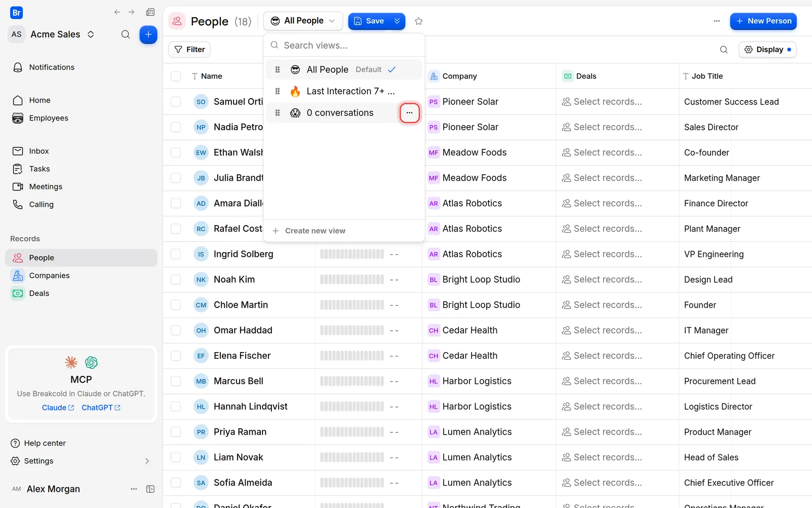Screen dimensions: 812x508
Task: Click Liam Novak's interaction progress bar
Action: click(352, 457)
